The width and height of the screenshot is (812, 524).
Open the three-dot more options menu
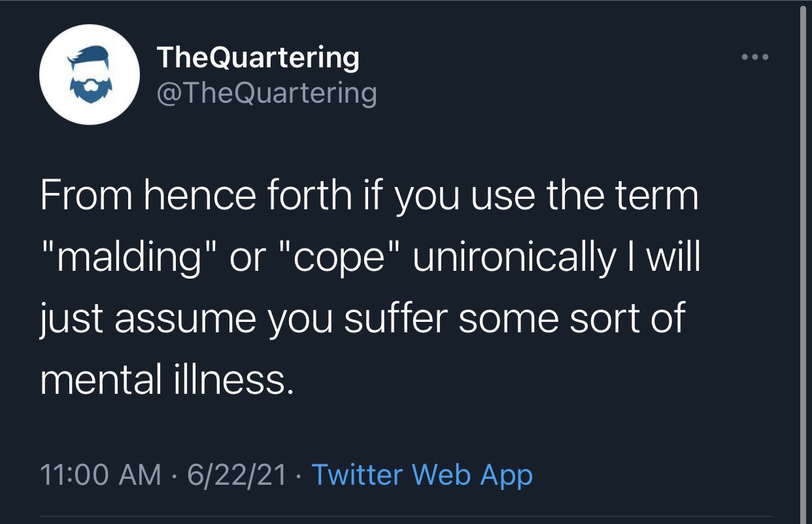[x=756, y=58]
